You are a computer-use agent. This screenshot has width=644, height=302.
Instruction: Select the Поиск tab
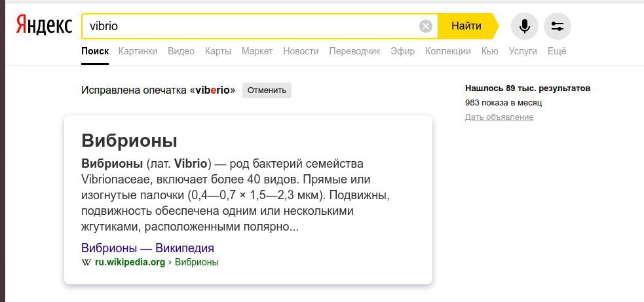tap(95, 51)
